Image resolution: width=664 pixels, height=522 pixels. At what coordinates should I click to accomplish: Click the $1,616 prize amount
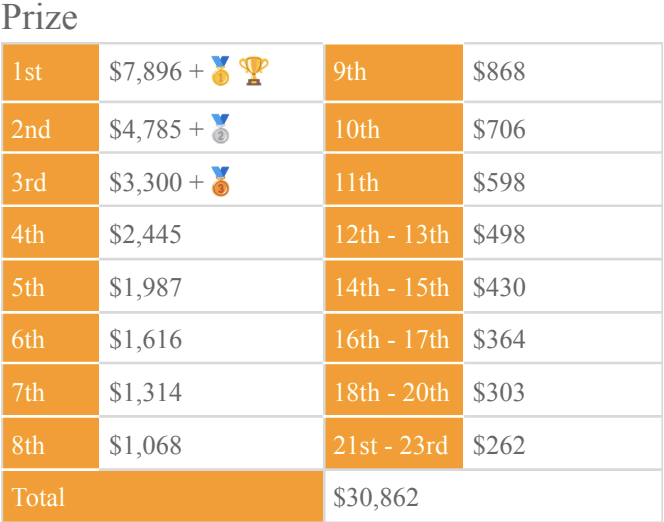point(146,340)
